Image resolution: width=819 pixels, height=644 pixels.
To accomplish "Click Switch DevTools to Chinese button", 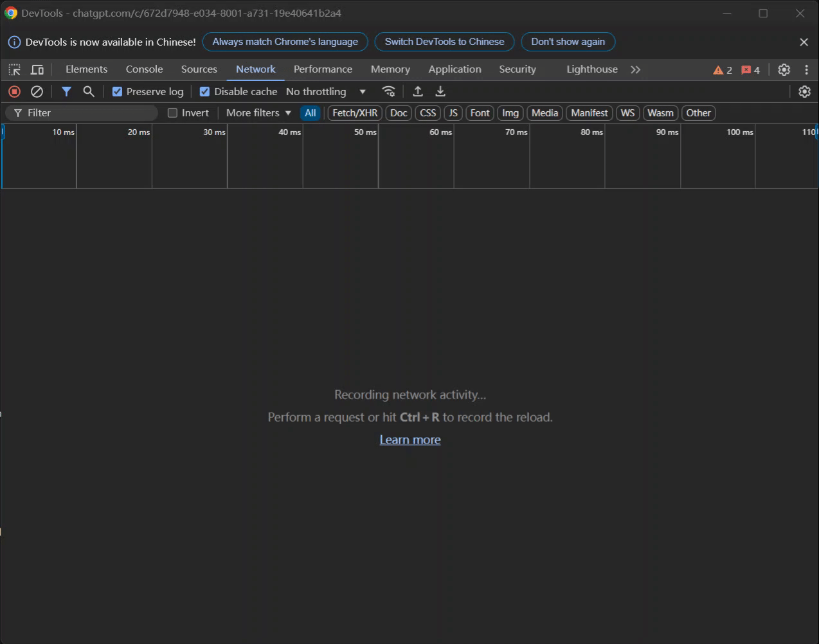I will tap(444, 42).
